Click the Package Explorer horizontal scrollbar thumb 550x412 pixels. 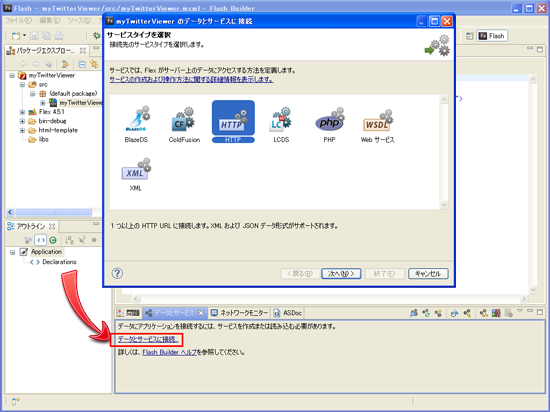(x=54, y=212)
